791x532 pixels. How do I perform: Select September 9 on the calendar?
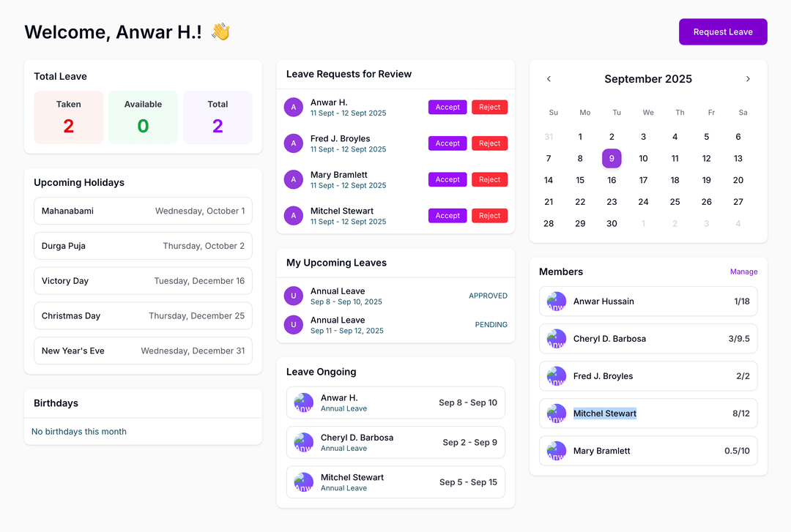click(612, 158)
